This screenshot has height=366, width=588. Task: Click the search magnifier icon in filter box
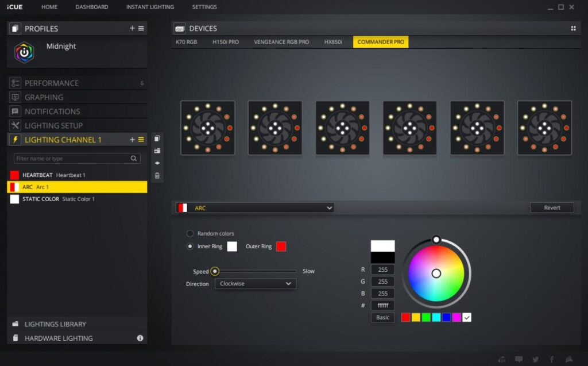[133, 159]
